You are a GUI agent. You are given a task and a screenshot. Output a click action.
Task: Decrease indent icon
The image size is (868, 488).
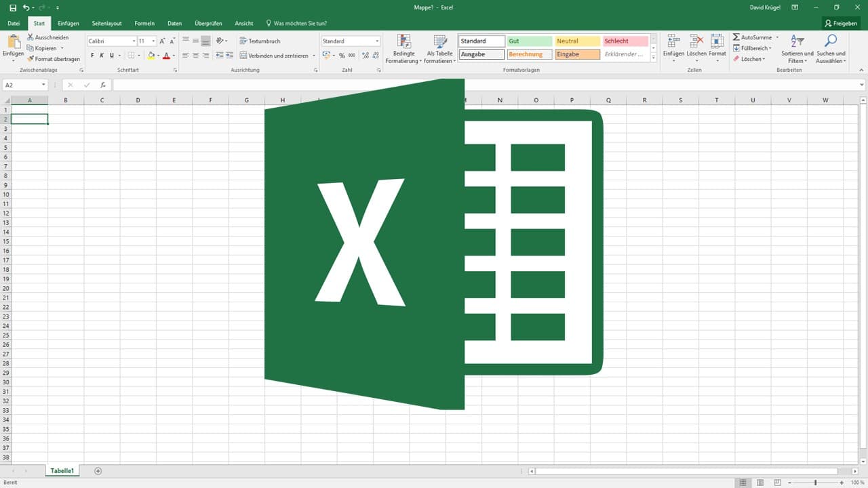pyautogui.click(x=219, y=56)
